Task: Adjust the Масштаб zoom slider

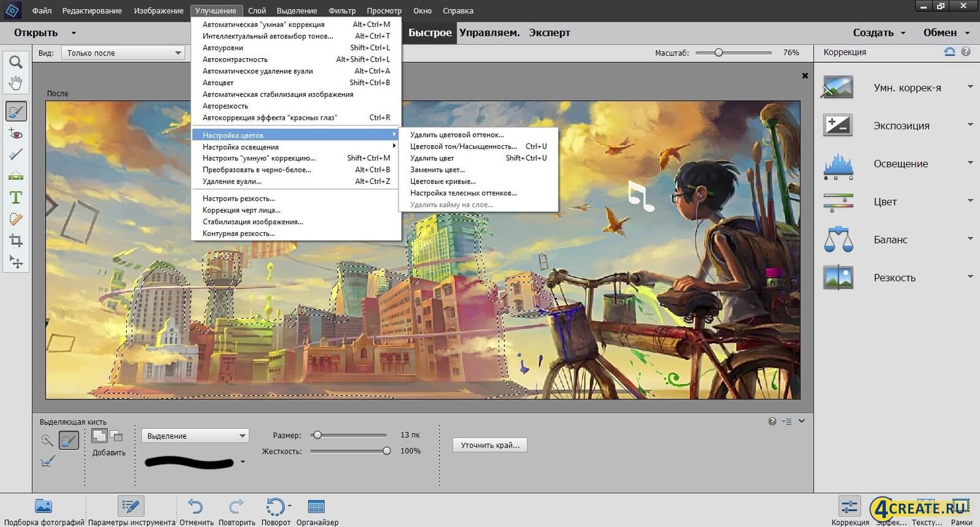Action: 718,52
